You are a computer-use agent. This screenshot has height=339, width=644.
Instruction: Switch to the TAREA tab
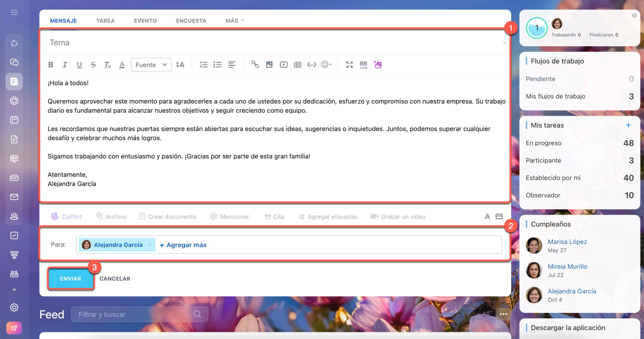coord(105,21)
